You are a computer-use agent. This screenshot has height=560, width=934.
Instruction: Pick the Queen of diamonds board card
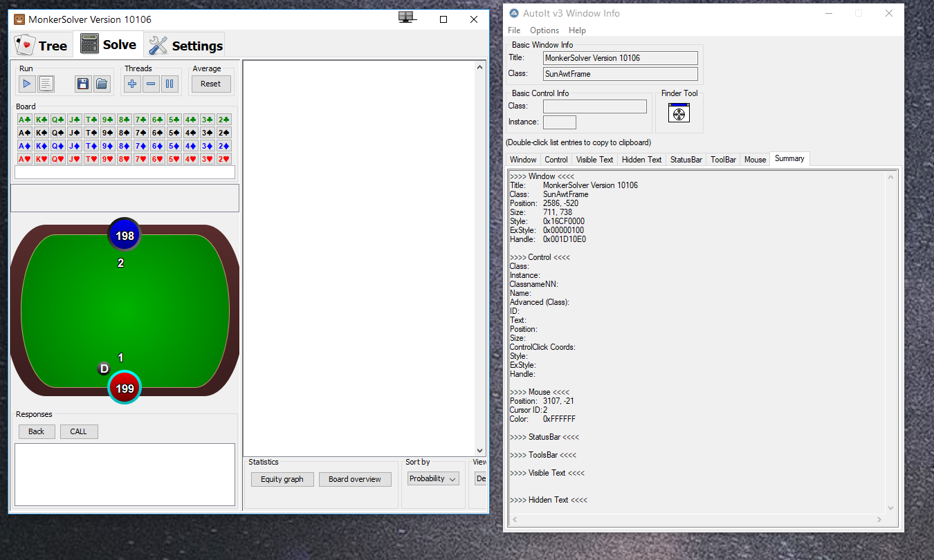[58, 146]
